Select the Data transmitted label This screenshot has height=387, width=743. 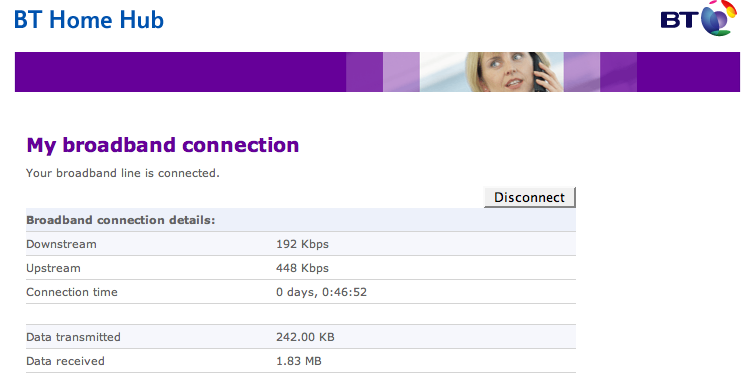tap(73, 337)
